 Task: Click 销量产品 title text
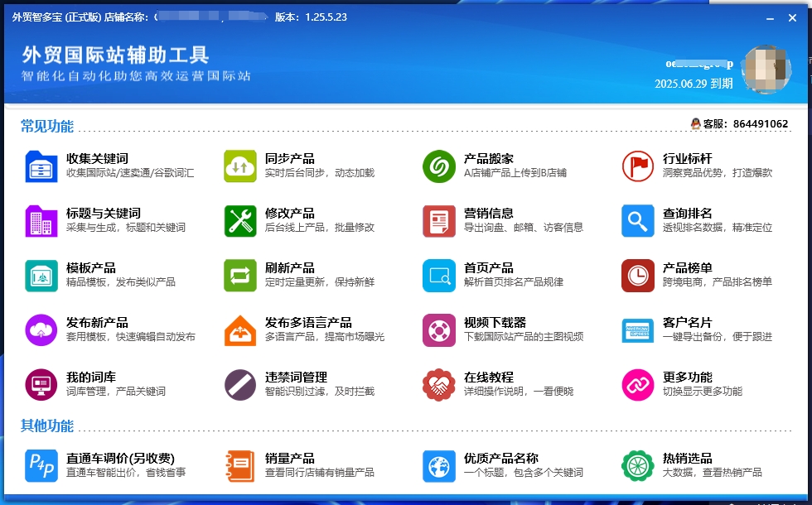coord(290,459)
